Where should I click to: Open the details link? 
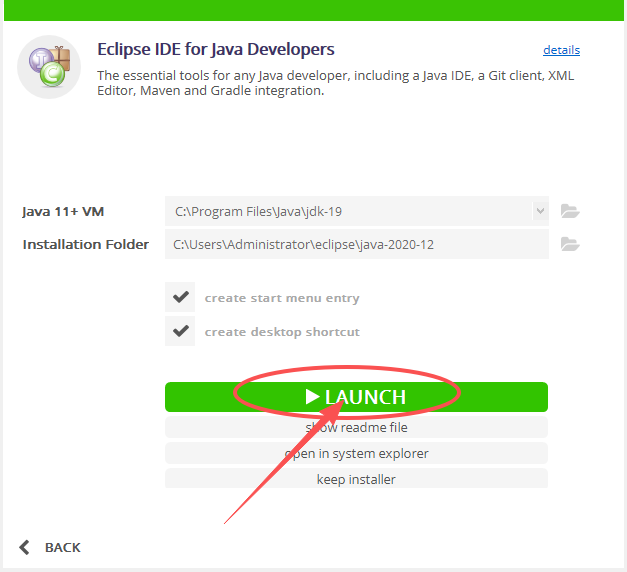[x=561, y=50]
